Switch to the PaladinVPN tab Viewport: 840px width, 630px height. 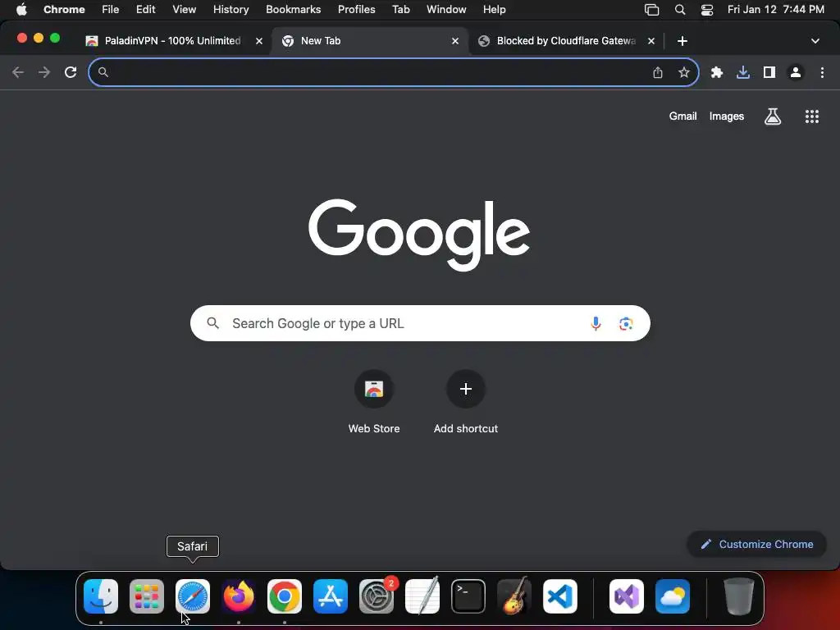(171, 41)
